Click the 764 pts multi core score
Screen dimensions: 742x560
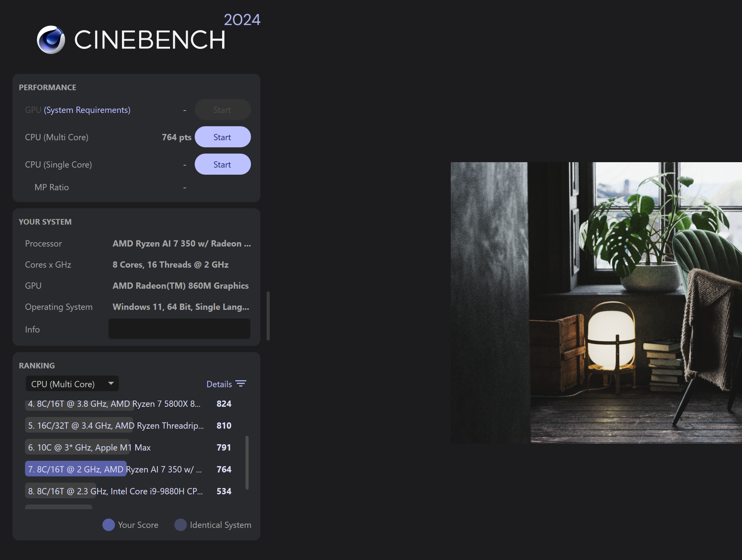click(177, 137)
